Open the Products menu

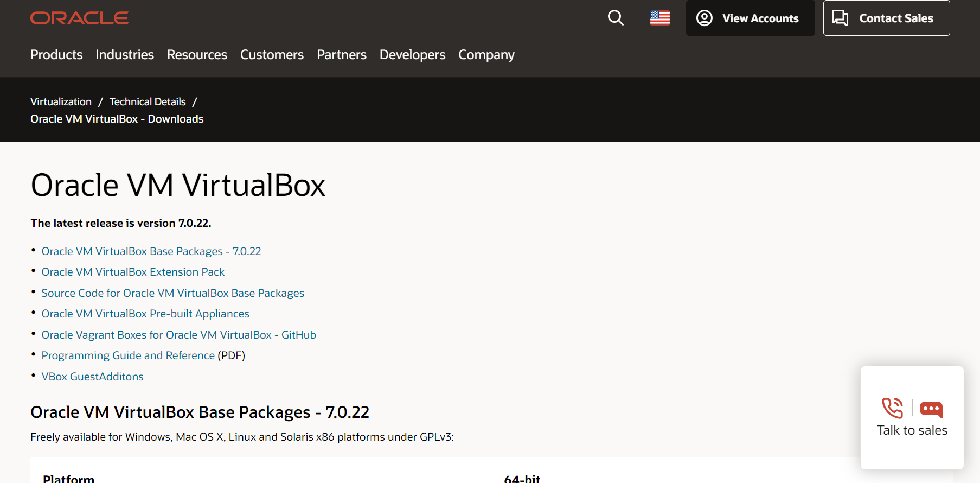[x=56, y=55]
